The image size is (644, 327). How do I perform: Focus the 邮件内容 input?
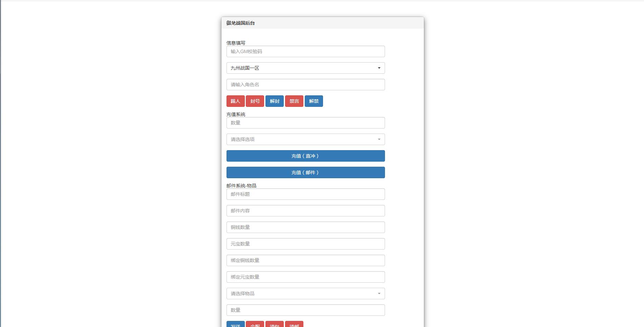click(305, 211)
